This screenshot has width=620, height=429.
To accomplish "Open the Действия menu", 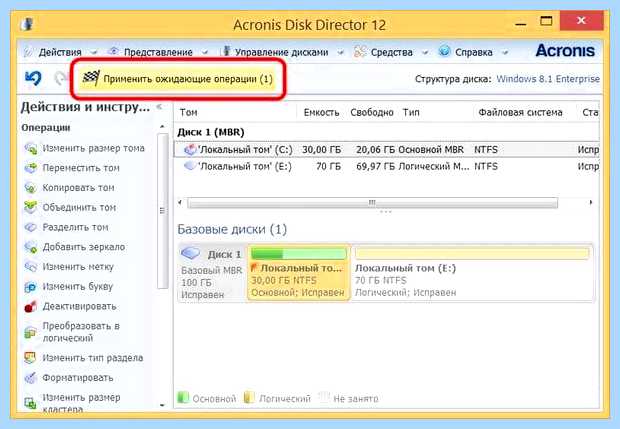I will coord(60,52).
